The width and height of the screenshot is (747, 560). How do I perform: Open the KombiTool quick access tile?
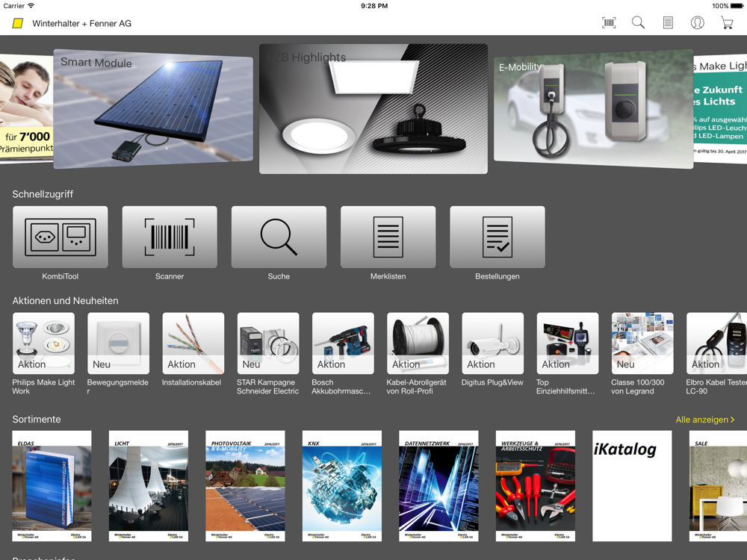(x=60, y=237)
